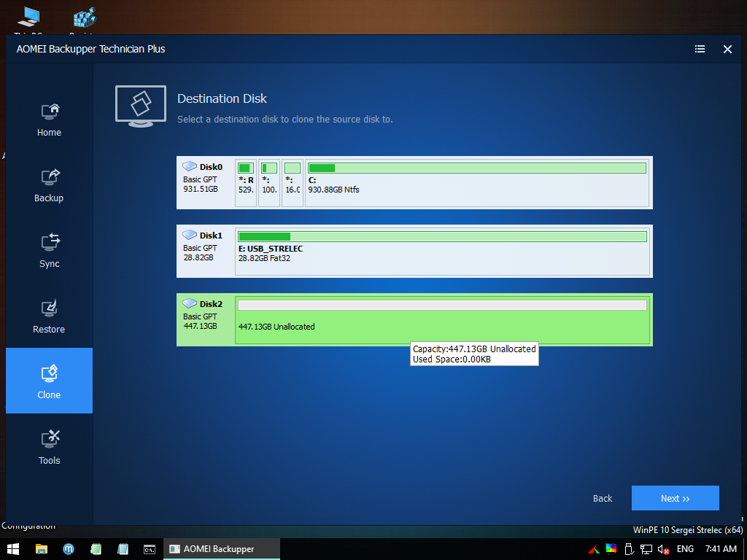Image resolution: width=747 pixels, height=560 pixels.
Task: Open the command prompt taskbar icon
Action: pyautogui.click(x=150, y=549)
